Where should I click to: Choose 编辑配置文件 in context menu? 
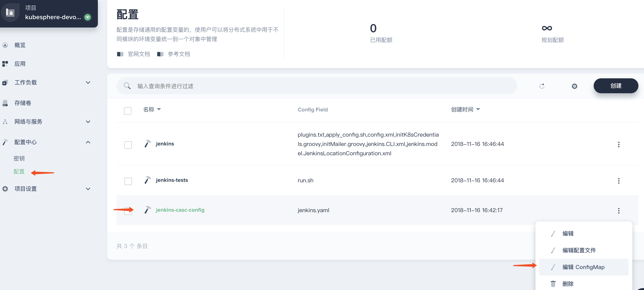584,250
